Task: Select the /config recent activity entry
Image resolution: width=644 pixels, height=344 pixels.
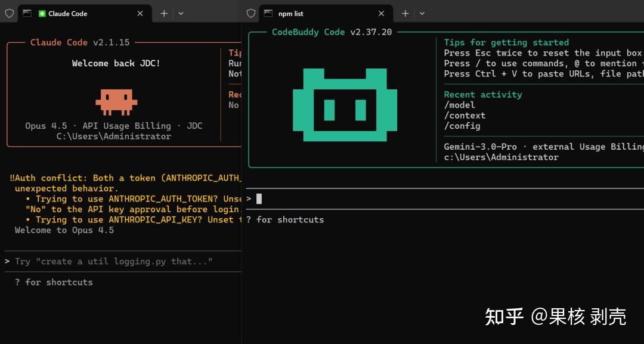Action: (462, 126)
